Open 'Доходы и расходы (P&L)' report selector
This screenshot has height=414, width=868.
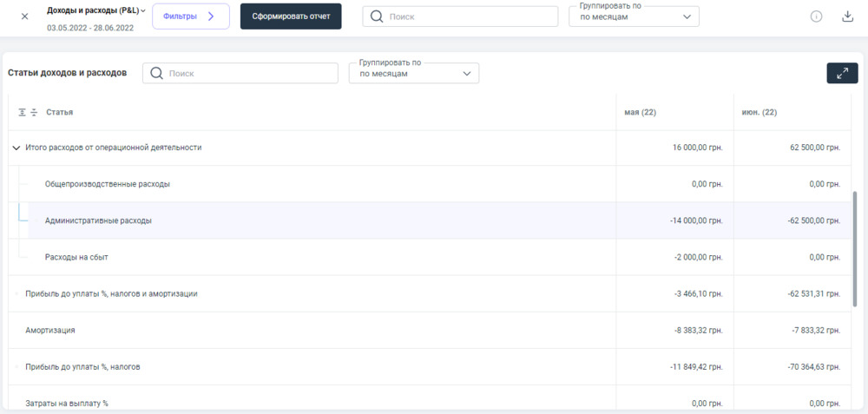pos(95,10)
